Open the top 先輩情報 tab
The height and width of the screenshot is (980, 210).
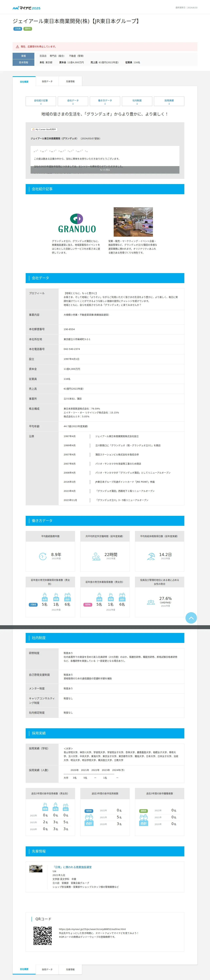point(70,81)
